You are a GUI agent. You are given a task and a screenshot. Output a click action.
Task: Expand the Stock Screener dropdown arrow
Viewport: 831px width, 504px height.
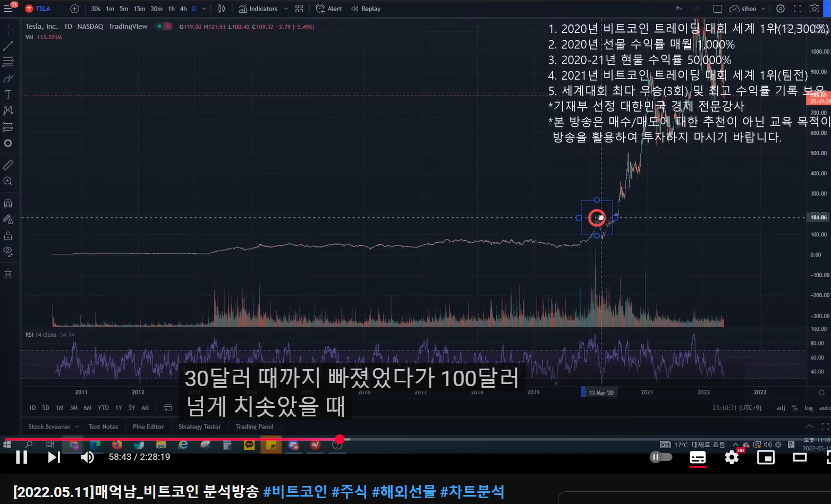click(x=77, y=426)
